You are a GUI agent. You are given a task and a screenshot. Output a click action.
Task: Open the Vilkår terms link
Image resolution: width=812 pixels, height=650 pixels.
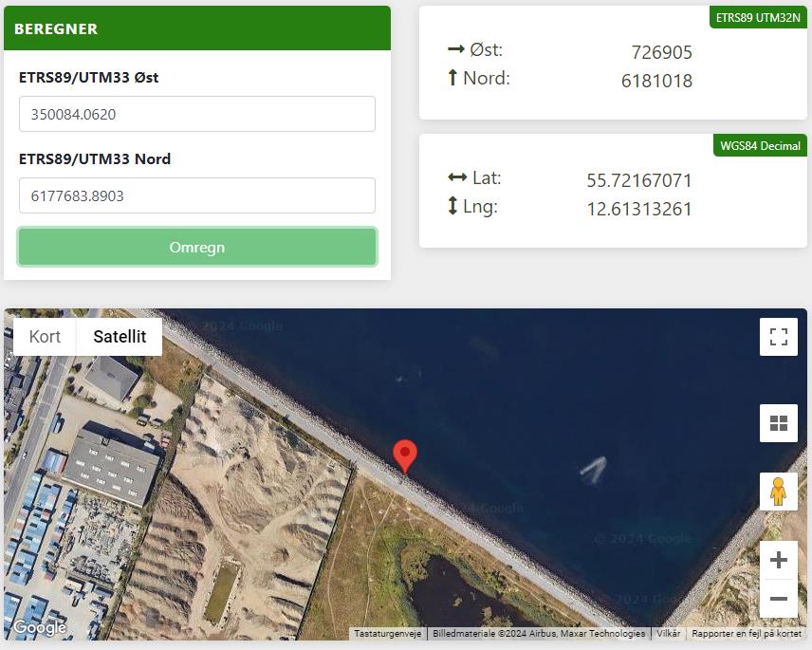[x=669, y=634]
